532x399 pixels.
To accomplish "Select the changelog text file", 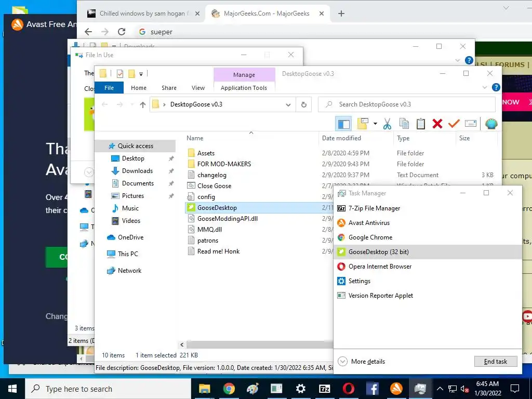I will click(212, 175).
